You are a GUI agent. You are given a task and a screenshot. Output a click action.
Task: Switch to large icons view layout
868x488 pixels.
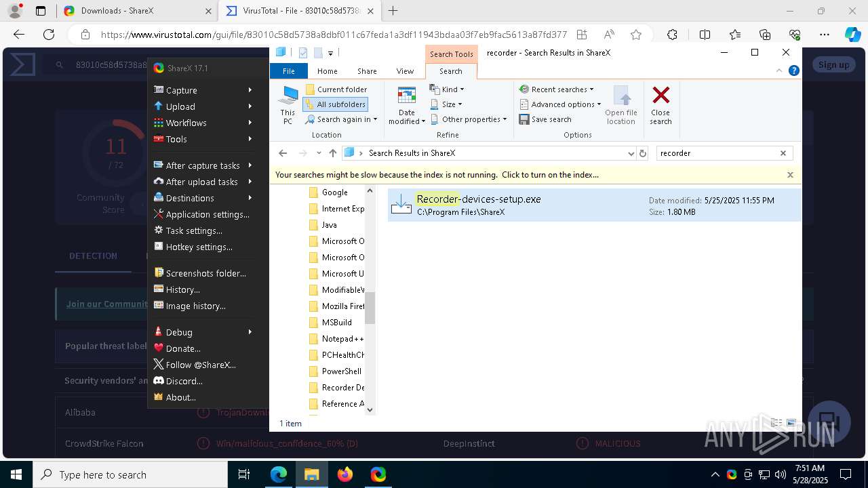791,424
